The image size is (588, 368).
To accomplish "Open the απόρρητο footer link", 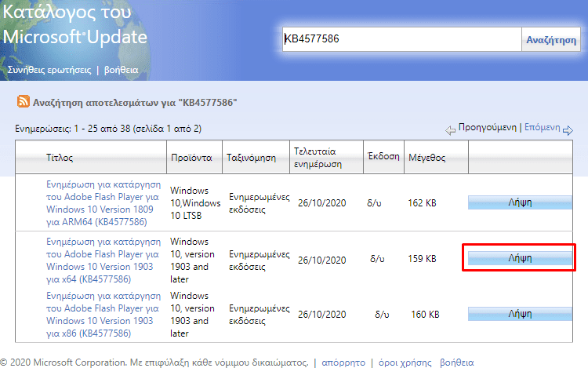I will (343, 363).
